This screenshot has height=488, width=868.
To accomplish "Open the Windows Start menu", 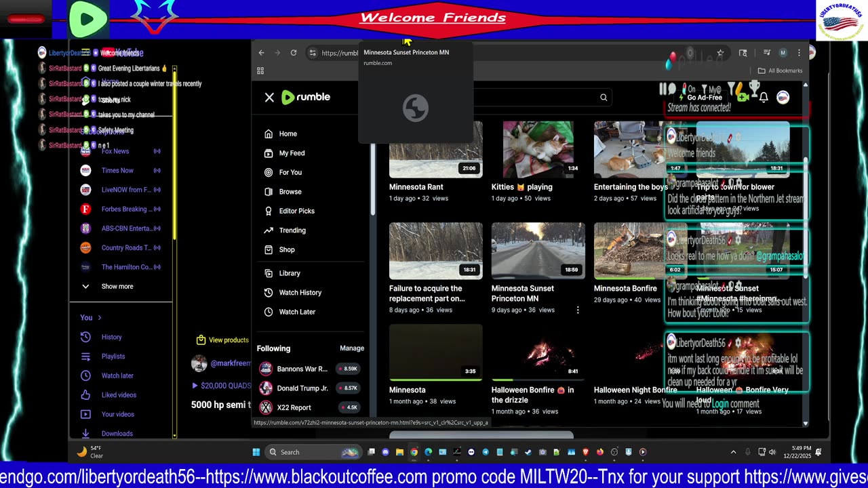I will [x=256, y=452].
